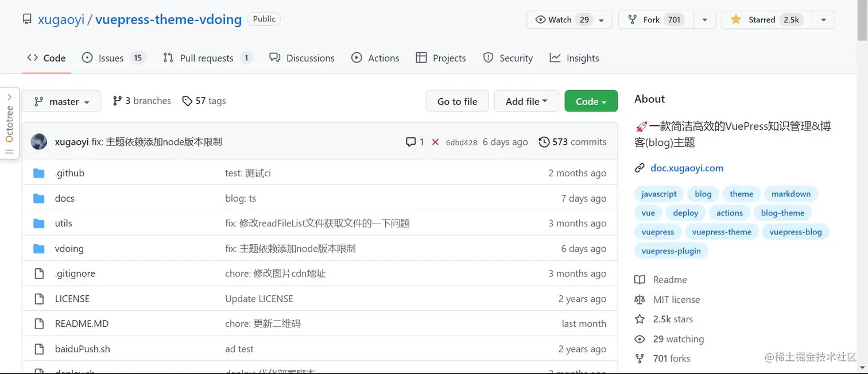Open the 57 tags link
Image resolution: width=868 pixels, height=374 pixels.
[204, 101]
